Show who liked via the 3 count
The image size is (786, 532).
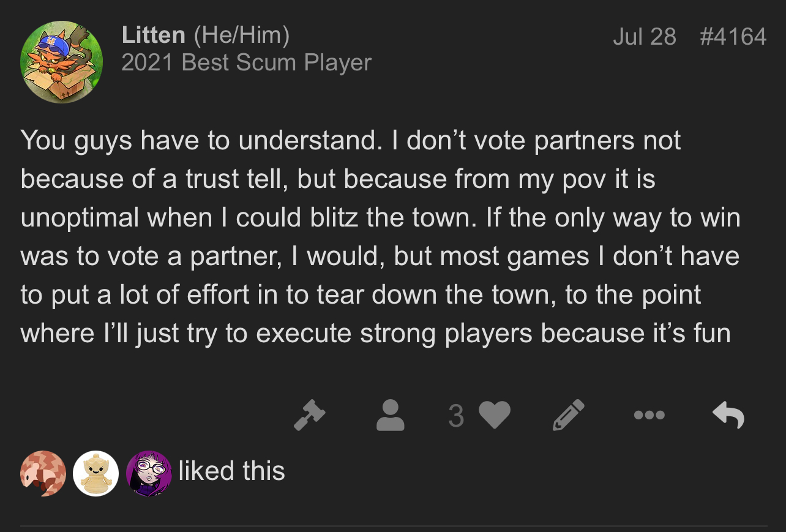point(456,416)
